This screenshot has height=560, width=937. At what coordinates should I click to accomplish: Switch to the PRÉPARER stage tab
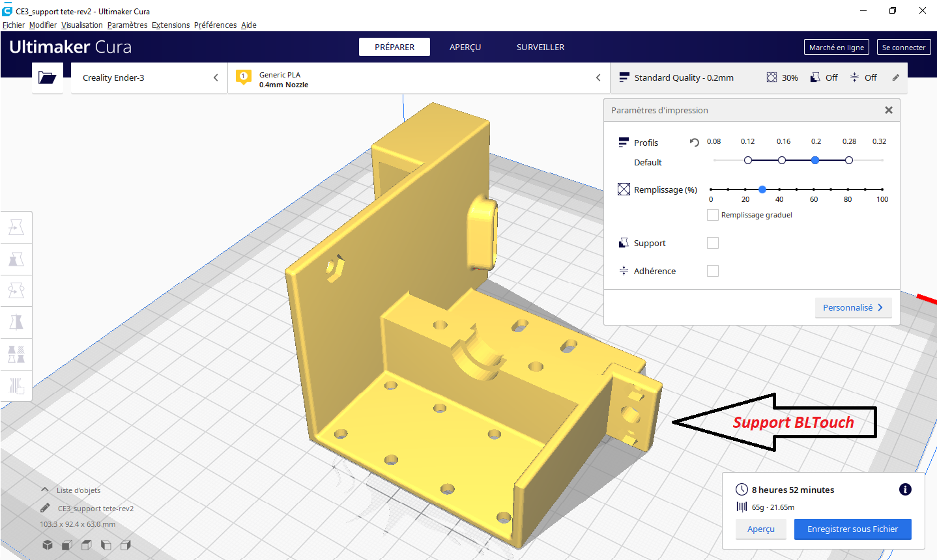[394, 47]
